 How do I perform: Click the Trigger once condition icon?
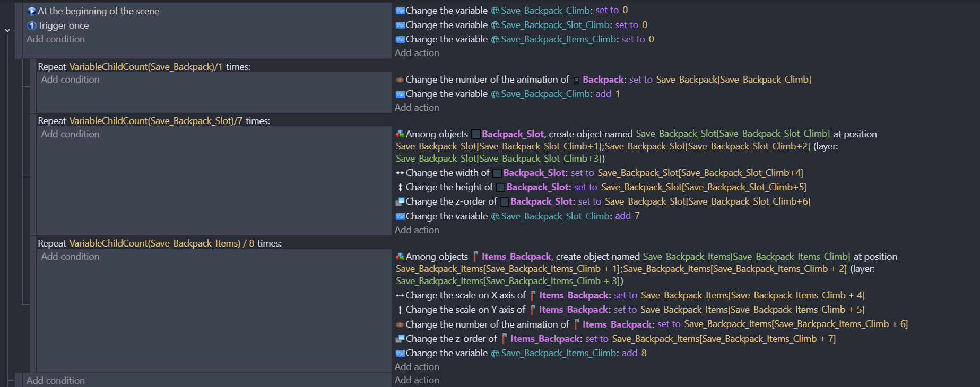[x=31, y=25]
